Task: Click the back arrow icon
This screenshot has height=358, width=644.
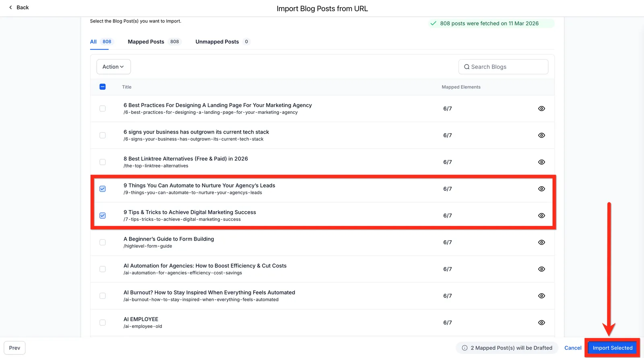Action: pyautogui.click(x=10, y=7)
